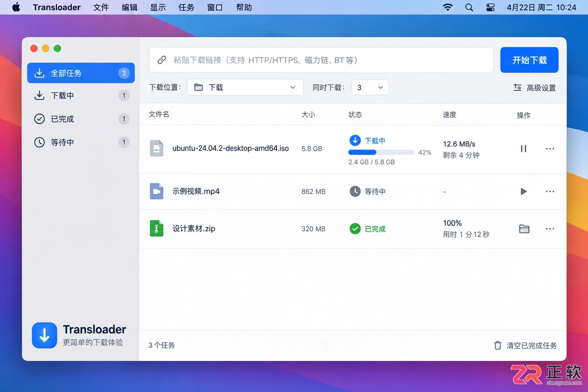Open the Transloader app menu

[x=57, y=7]
